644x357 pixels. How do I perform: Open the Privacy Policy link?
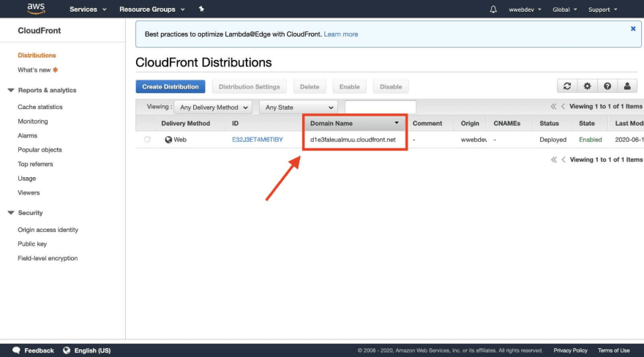click(571, 350)
